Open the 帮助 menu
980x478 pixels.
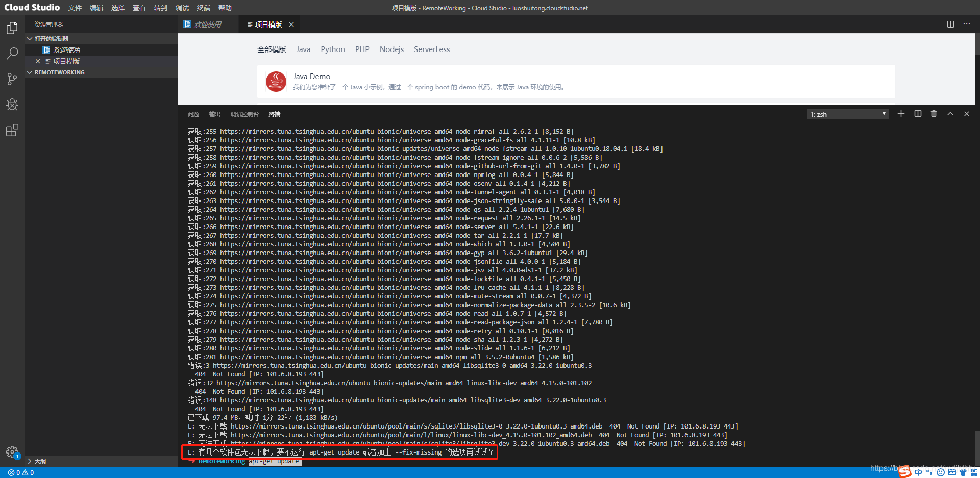click(225, 8)
